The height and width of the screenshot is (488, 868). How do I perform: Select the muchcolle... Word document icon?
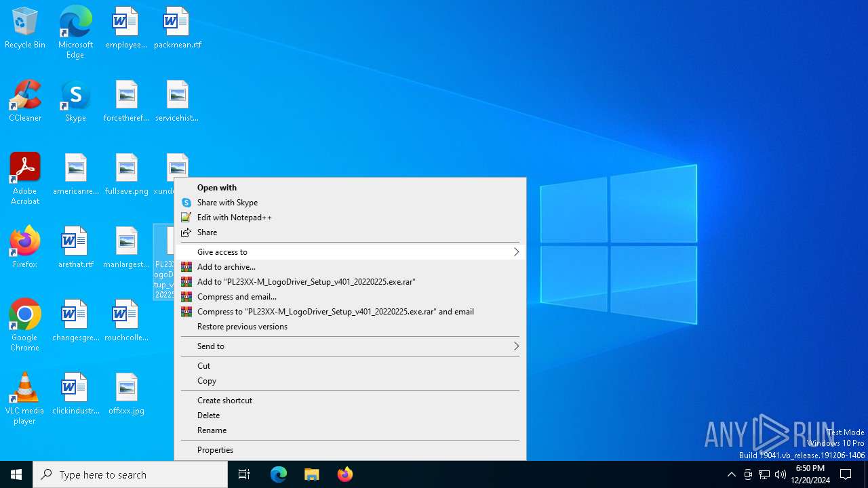click(126, 321)
